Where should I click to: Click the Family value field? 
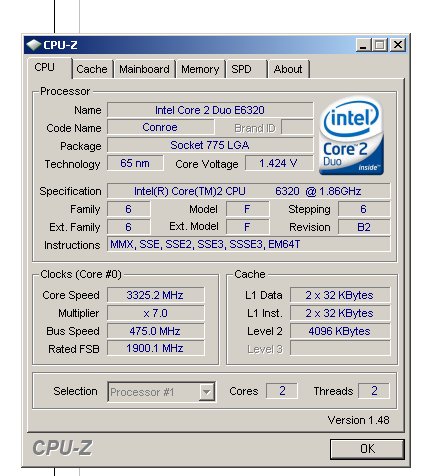129,209
